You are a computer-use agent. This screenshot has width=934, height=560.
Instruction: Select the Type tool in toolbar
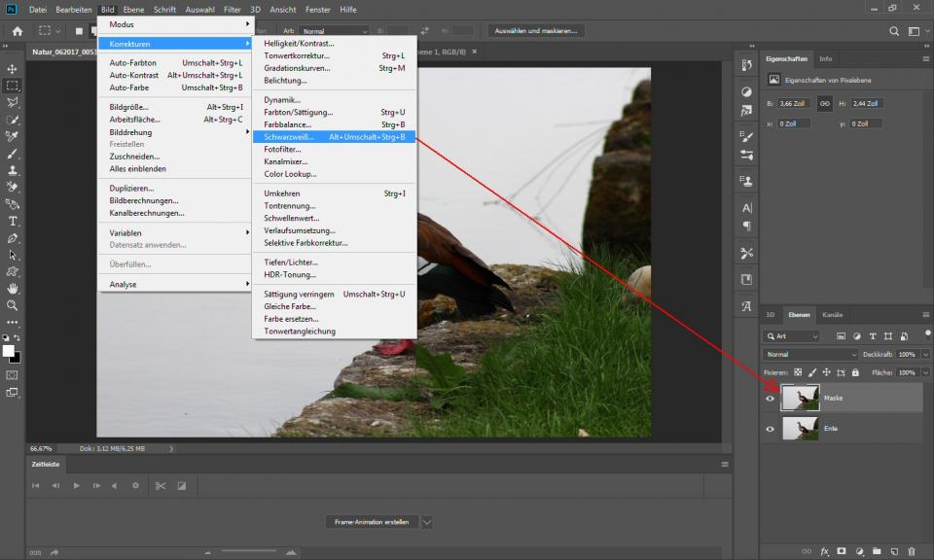click(x=13, y=221)
